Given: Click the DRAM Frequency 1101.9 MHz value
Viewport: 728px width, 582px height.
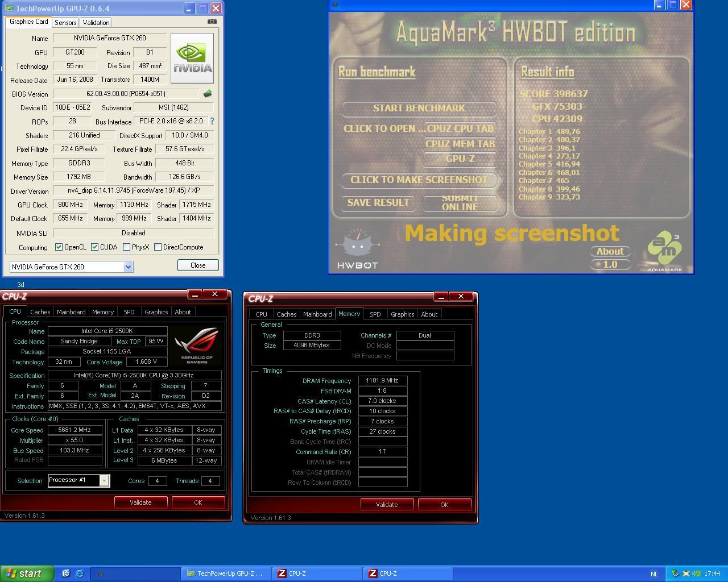Looking at the screenshot, I should (382, 381).
